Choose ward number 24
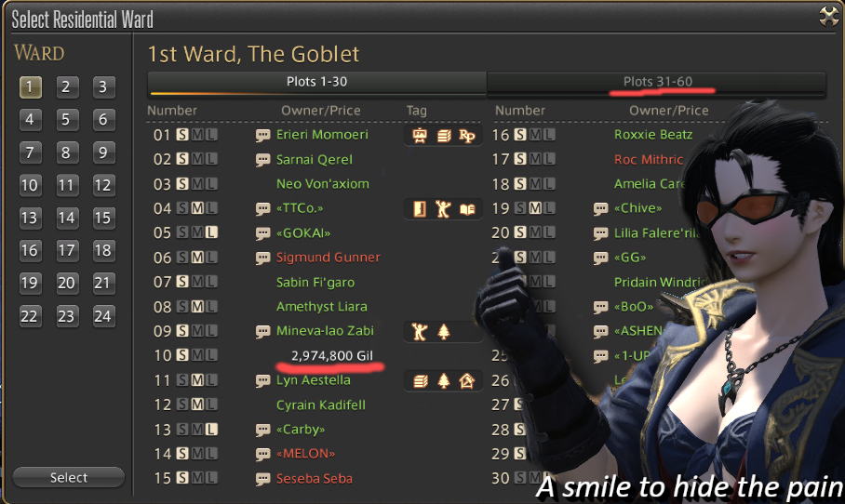Viewport: 845px width, 504px height. 102,316
